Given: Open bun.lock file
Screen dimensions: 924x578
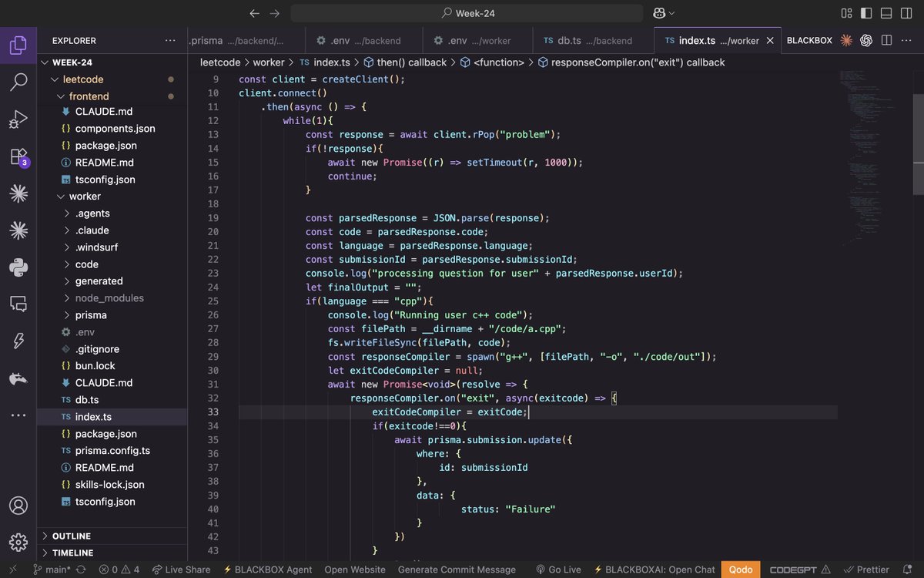Looking at the screenshot, I should click(112, 366).
